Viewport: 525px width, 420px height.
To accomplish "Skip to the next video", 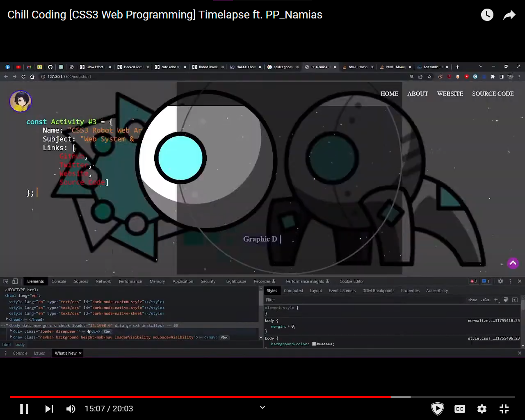I will [x=49, y=409].
